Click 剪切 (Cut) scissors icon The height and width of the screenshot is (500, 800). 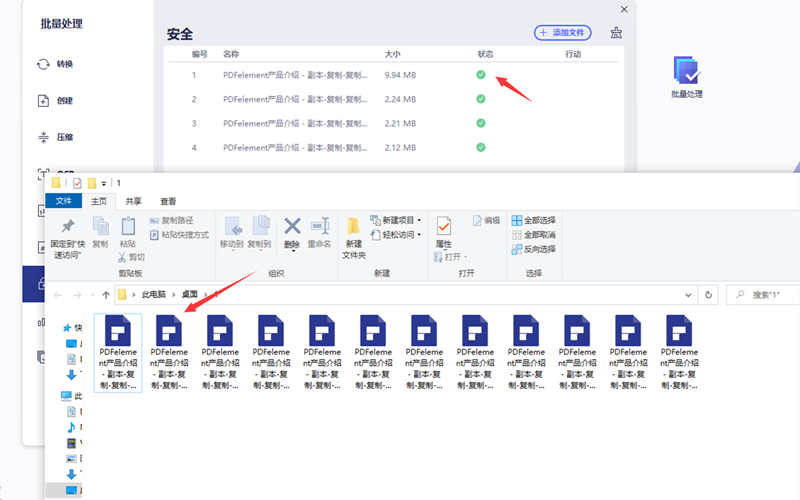[x=132, y=257]
